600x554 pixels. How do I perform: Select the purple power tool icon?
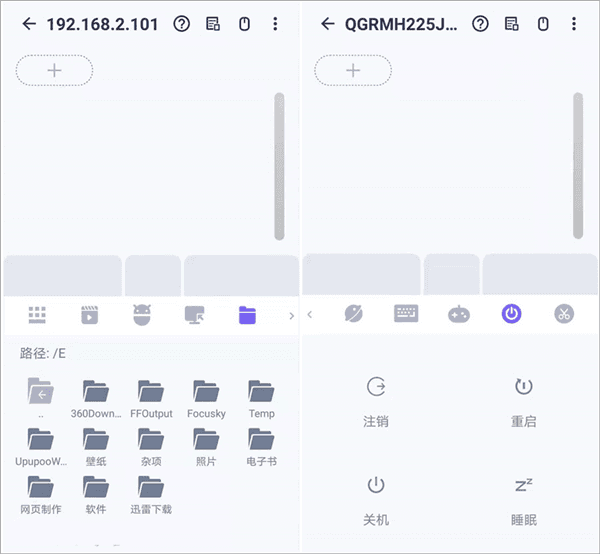[x=512, y=314]
